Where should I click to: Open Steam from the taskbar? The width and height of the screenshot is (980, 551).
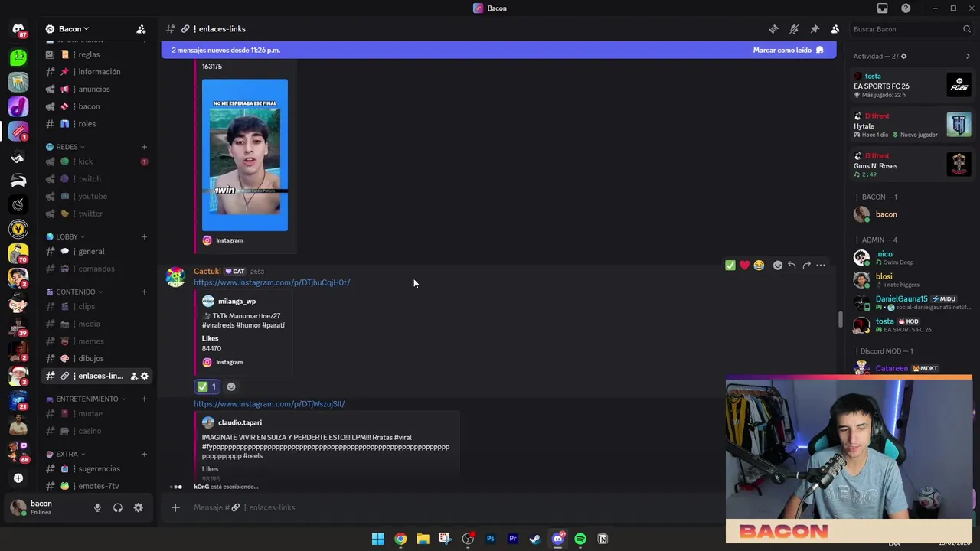(x=535, y=539)
